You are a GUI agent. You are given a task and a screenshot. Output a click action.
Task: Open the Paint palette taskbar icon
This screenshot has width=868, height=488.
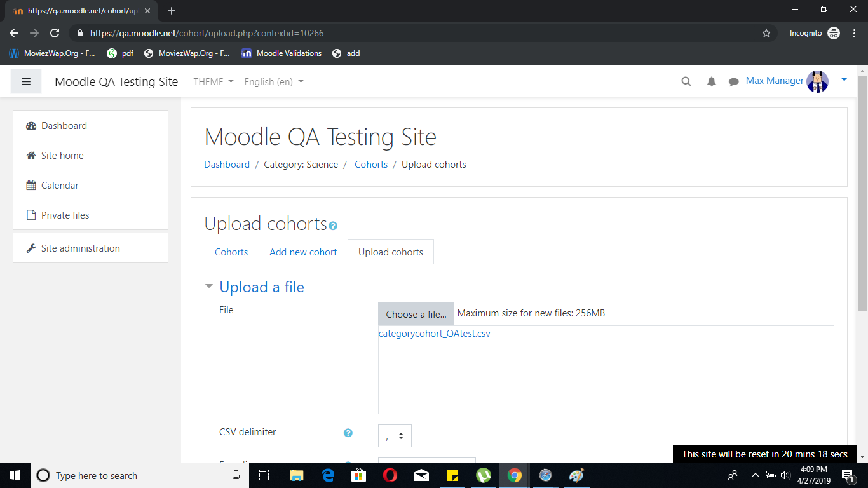pos(576,475)
